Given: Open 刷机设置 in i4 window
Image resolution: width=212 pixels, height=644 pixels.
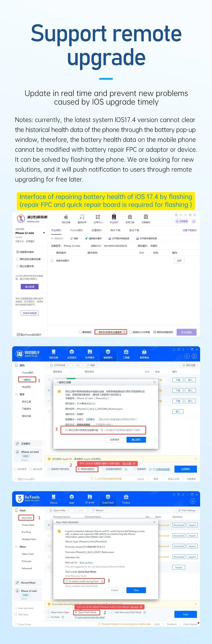Looking at the screenshot, I should pos(189,365).
